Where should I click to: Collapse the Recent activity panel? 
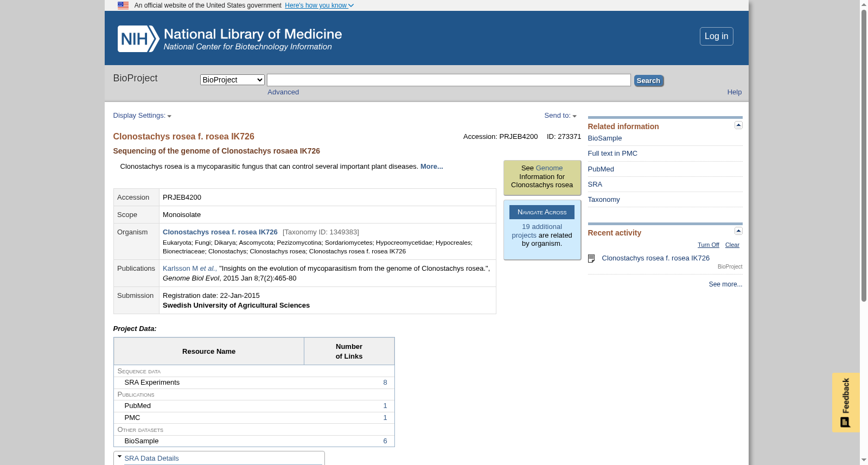click(x=738, y=231)
